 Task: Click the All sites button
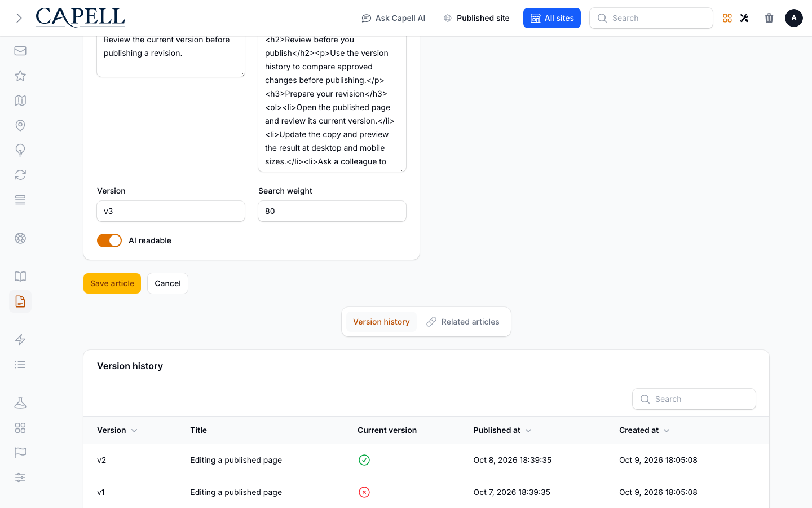[552, 18]
